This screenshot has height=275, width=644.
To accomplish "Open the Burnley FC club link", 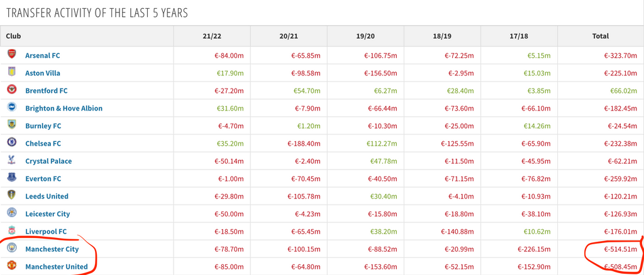I will tap(43, 126).
